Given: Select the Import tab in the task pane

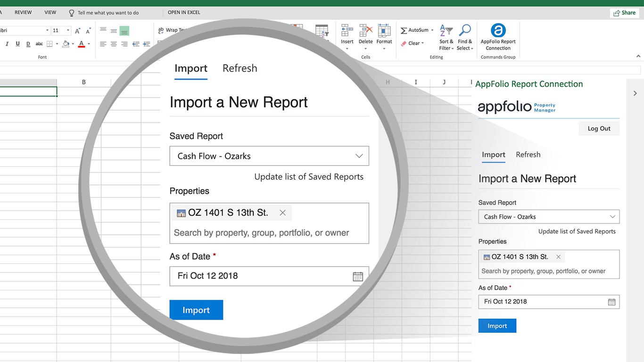Looking at the screenshot, I should coord(494,155).
